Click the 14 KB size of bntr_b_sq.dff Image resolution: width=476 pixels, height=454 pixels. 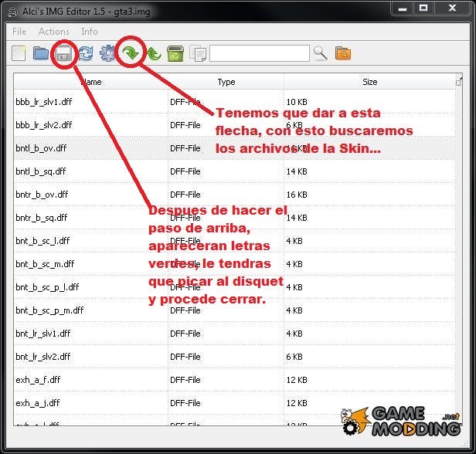[x=297, y=218]
